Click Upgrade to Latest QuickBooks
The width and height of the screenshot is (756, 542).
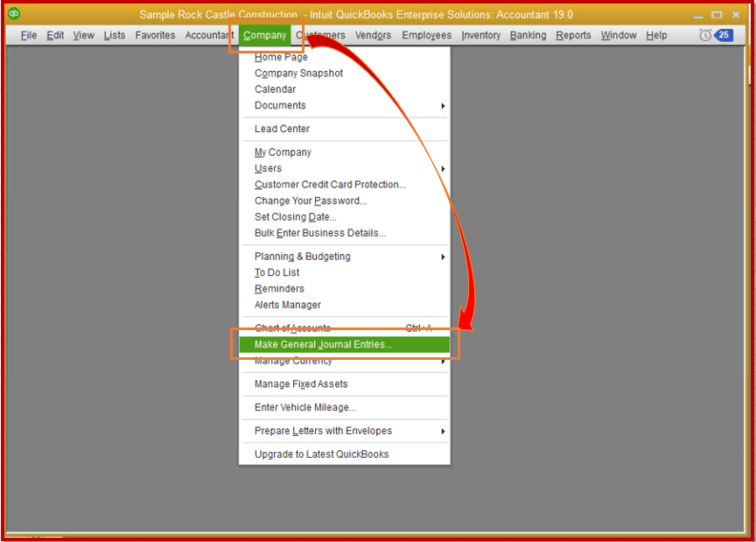(345, 454)
